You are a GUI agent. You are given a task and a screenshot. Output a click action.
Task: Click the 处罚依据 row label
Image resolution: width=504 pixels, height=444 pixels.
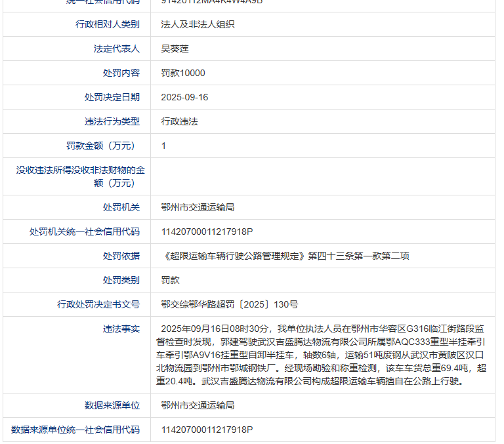(121, 256)
